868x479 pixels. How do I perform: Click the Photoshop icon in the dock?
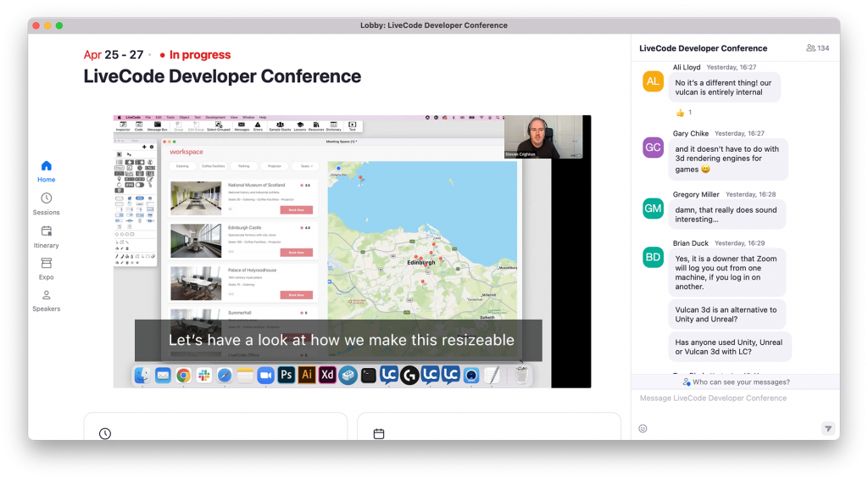(287, 375)
